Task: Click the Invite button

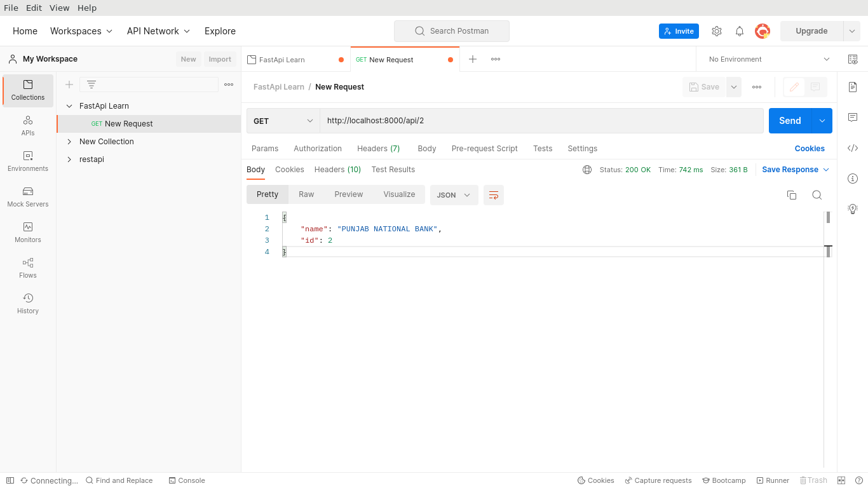Action: [679, 31]
